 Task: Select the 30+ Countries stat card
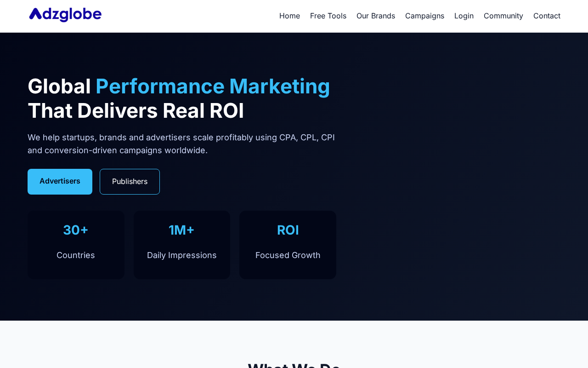pyautogui.click(x=76, y=245)
